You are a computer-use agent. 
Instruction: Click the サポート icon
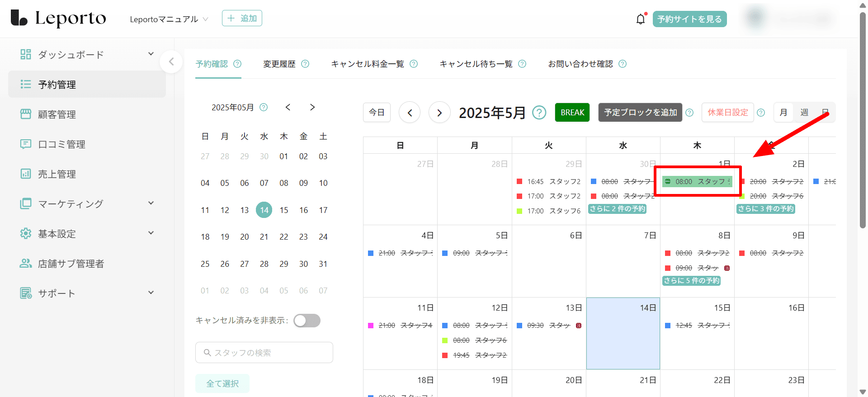pos(26,293)
